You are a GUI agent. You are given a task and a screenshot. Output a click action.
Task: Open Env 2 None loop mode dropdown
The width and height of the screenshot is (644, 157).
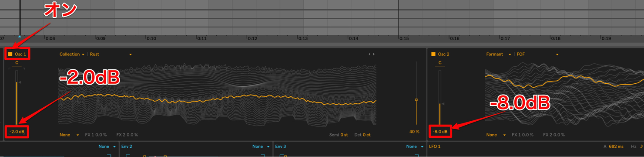261,147
